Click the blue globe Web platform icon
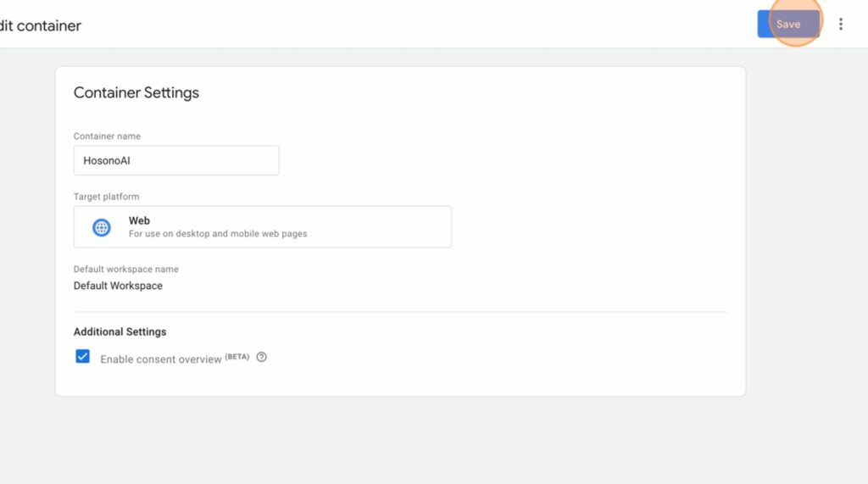The height and width of the screenshot is (484, 868). tap(102, 227)
